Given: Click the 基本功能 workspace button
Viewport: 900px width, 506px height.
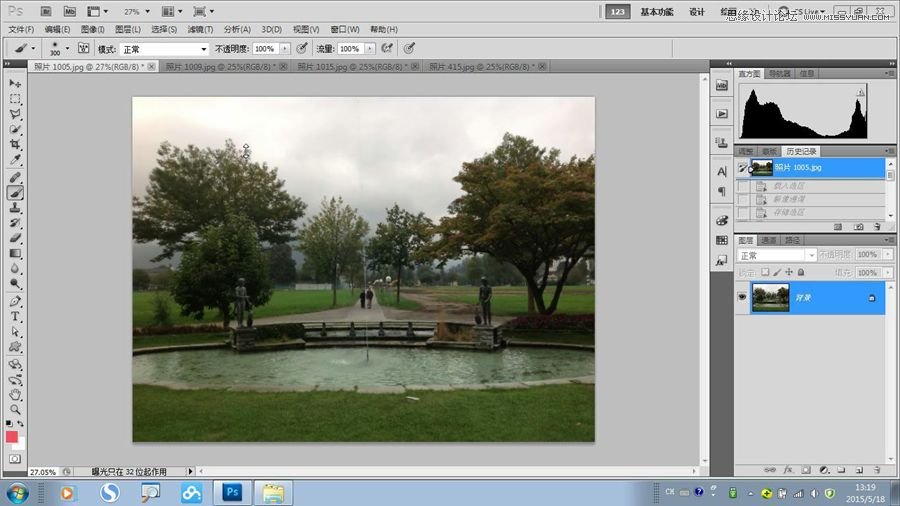Looking at the screenshot, I should click(656, 12).
